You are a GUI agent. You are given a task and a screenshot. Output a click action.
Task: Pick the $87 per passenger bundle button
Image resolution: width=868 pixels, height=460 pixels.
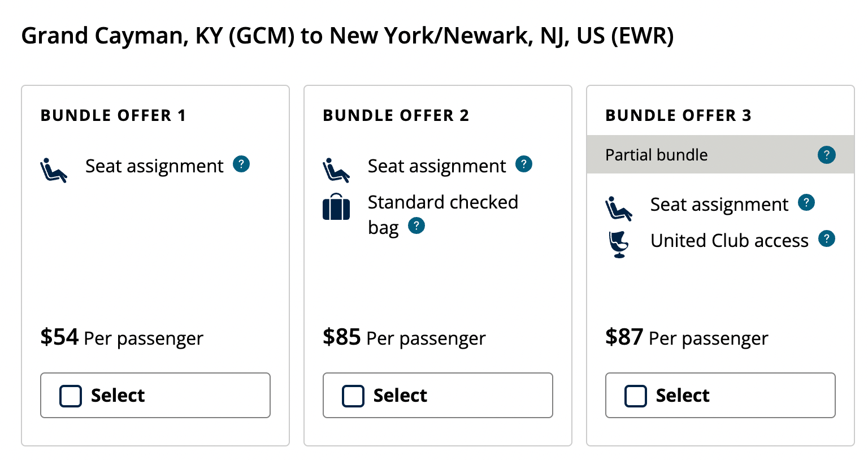pyautogui.click(x=721, y=396)
